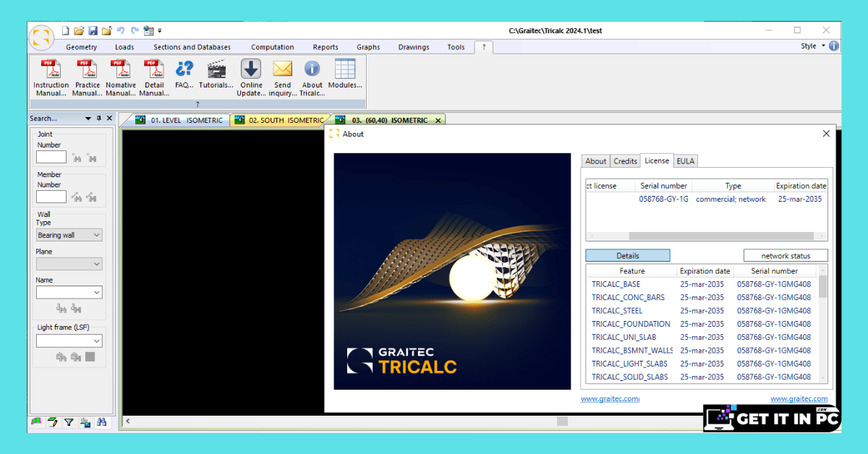Screen dimensions: 868x454
Task: Switch to the Credits tab in dialog
Action: point(625,161)
